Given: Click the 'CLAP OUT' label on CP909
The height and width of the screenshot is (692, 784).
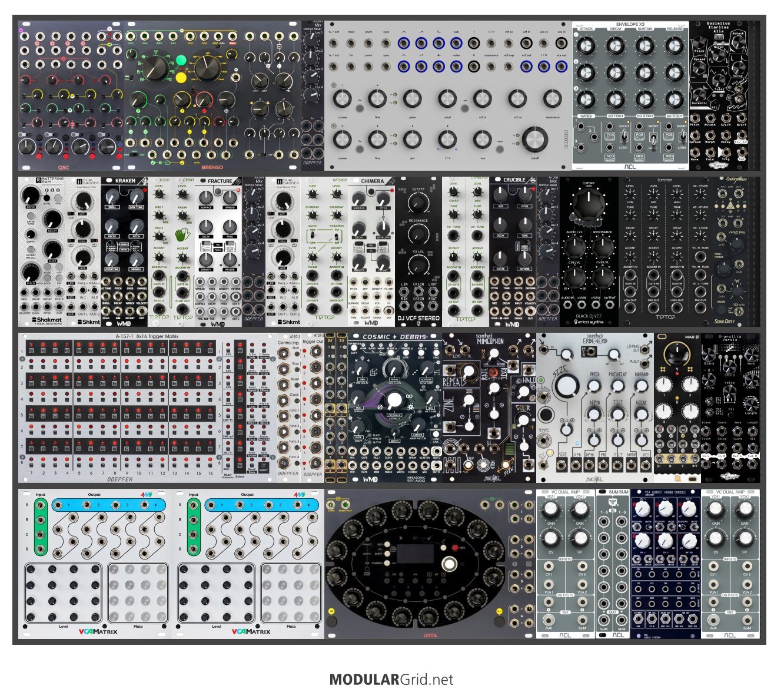Looking at the screenshot, I should pyautogui.click(x=182, y=301).
